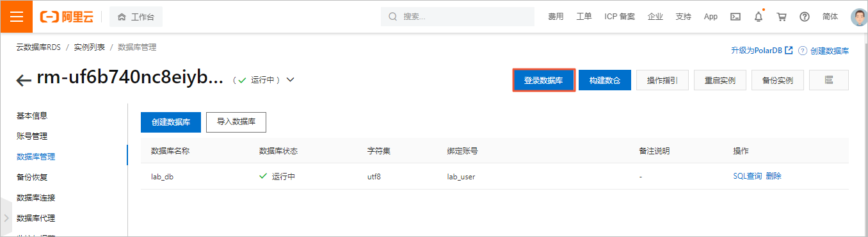Switch language via 简体

830,17
